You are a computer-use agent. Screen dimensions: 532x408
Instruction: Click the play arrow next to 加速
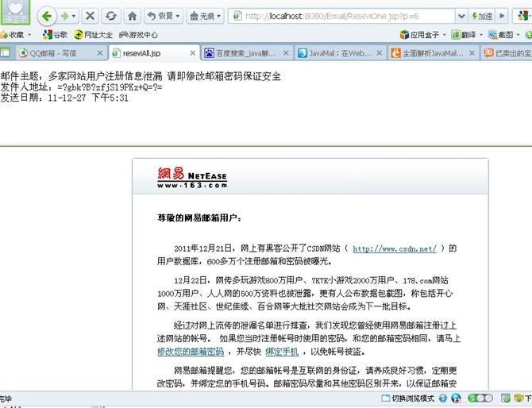point(502,16)
